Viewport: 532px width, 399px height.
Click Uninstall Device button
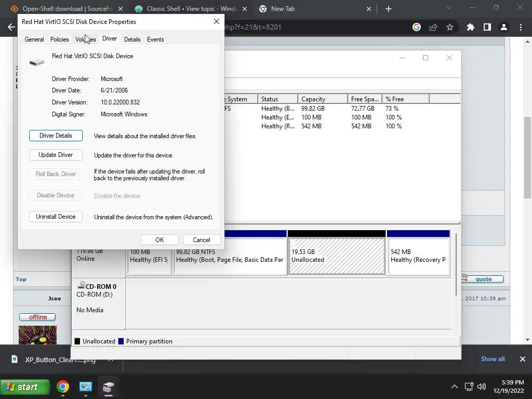point(56,217)
